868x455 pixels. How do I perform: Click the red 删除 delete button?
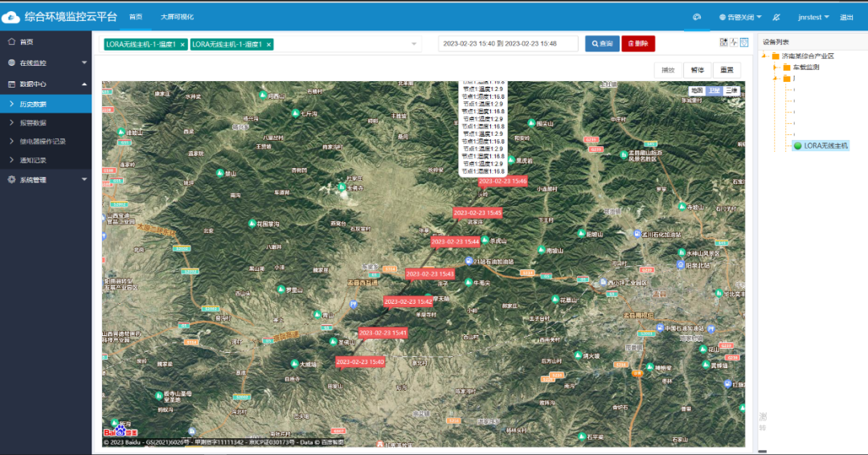tap(638, 43)
